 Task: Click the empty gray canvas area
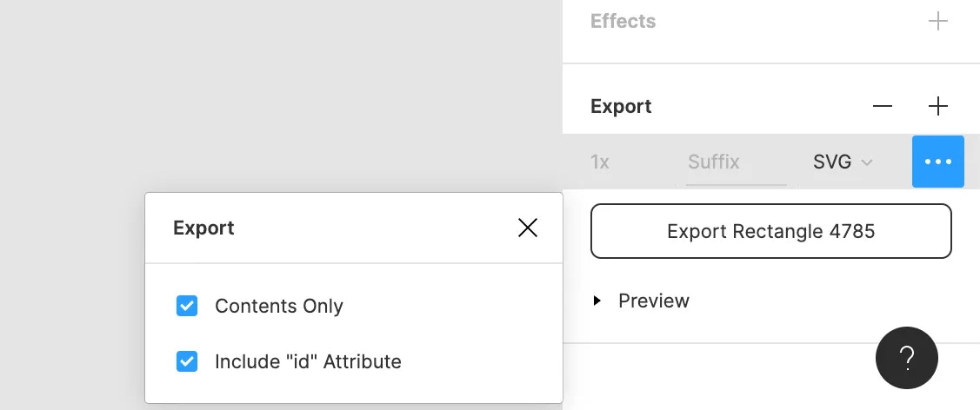pos(281,94)
